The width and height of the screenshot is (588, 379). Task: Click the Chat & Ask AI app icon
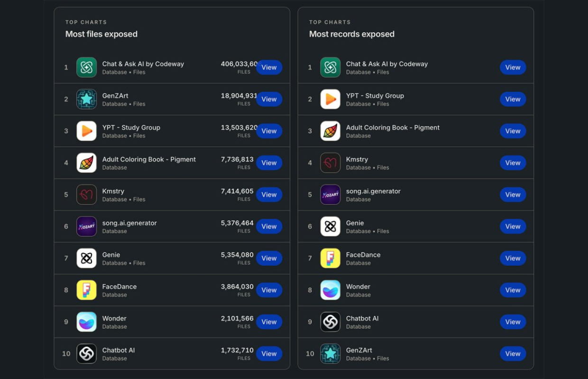click(x=87, y=67)
